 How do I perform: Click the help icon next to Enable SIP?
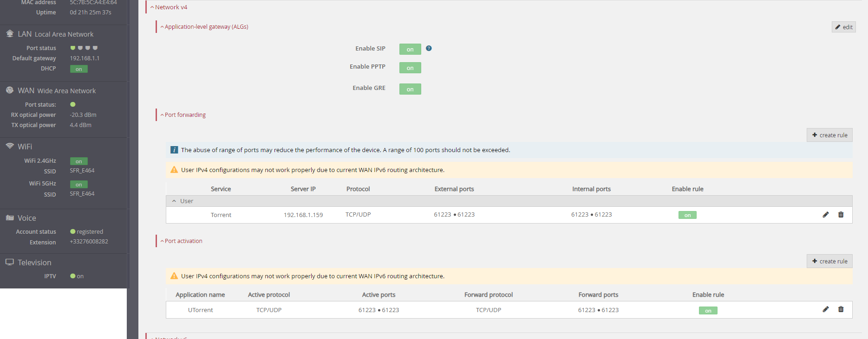429,48
